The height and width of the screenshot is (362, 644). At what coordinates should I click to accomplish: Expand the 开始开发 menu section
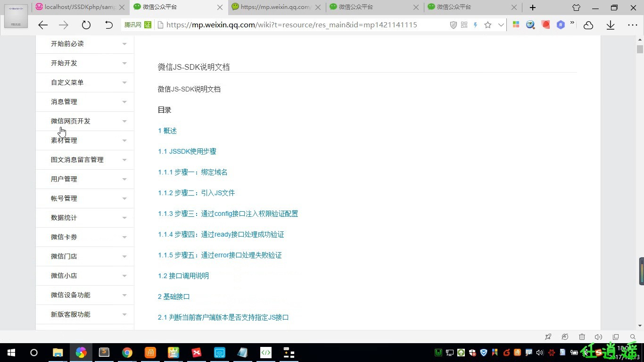click(85, 63)
